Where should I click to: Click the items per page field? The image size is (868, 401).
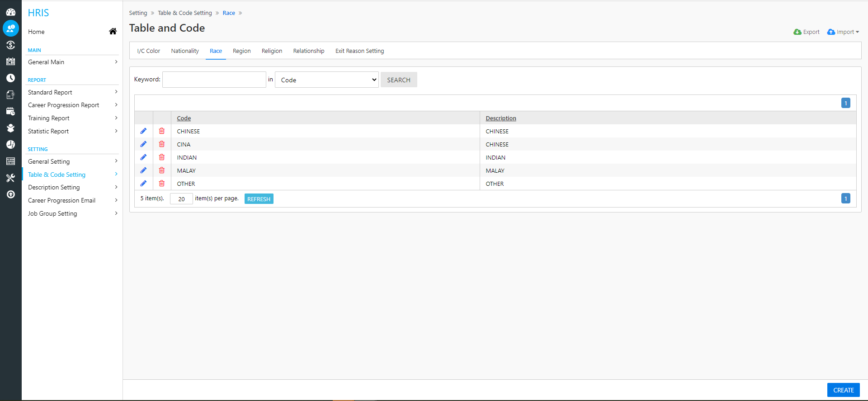pos(181,199)
